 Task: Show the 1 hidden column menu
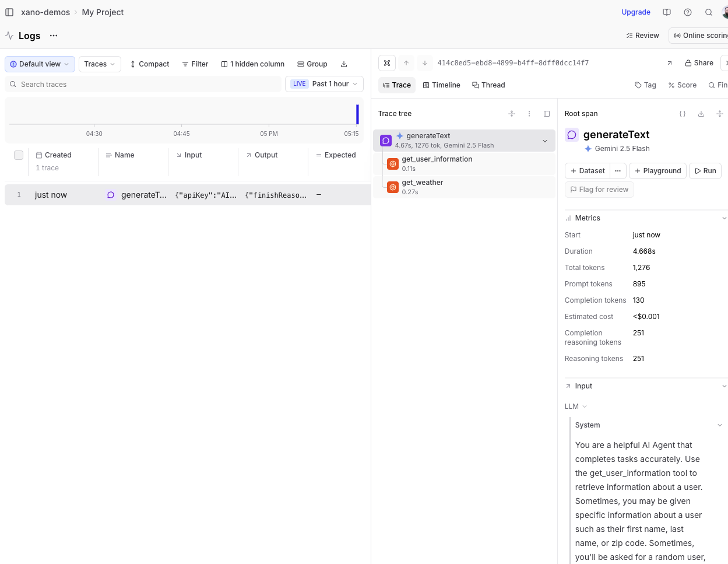253,64
